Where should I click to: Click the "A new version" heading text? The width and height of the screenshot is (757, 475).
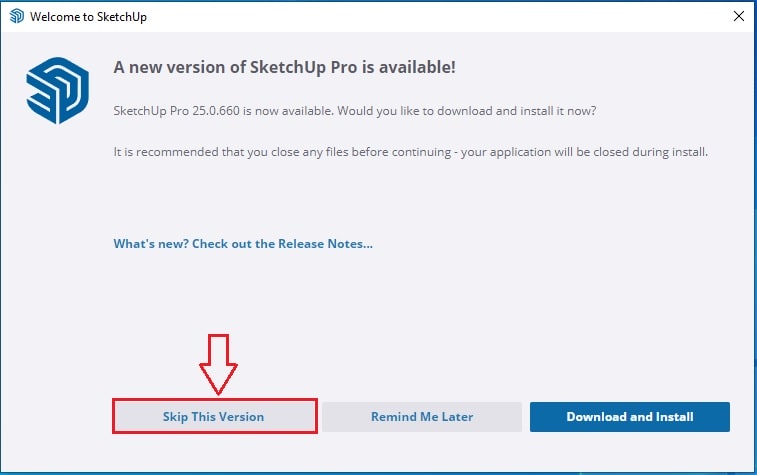point(284,67)
